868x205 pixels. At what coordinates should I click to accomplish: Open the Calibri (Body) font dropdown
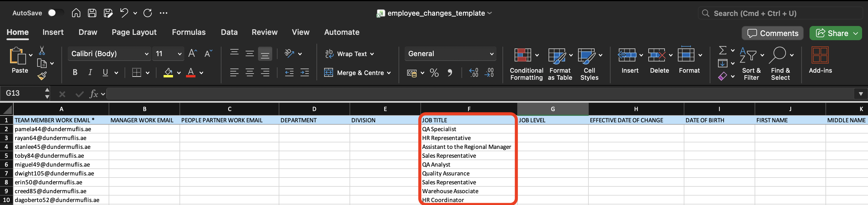tap(110, 53)
